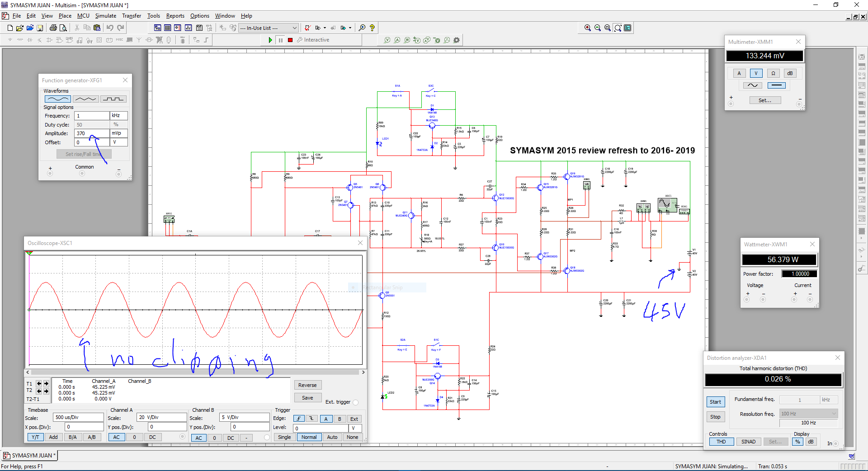Open the Simulate menu
This screenshot has height=471, width=868.
click(105, 16)
